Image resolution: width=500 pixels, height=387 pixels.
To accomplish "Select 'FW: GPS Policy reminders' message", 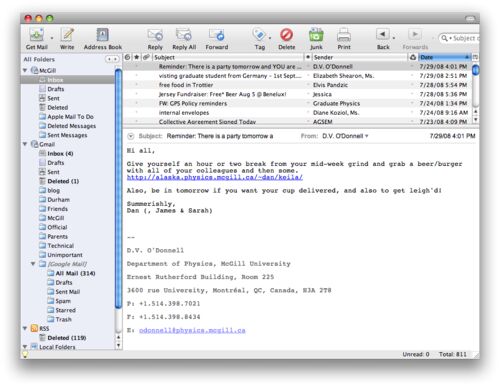I will click(298, 103).
